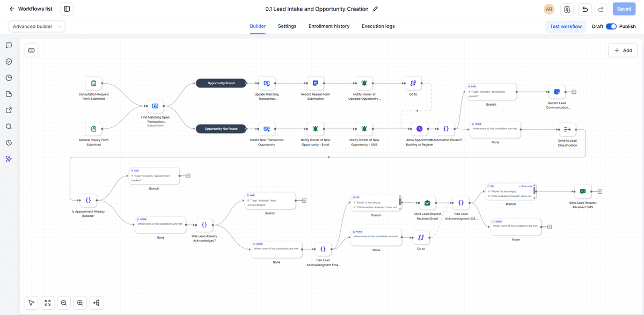Open the workflow notes icon beside the avatar
This screenshot has height=315, width=644.
coord(567,9)
